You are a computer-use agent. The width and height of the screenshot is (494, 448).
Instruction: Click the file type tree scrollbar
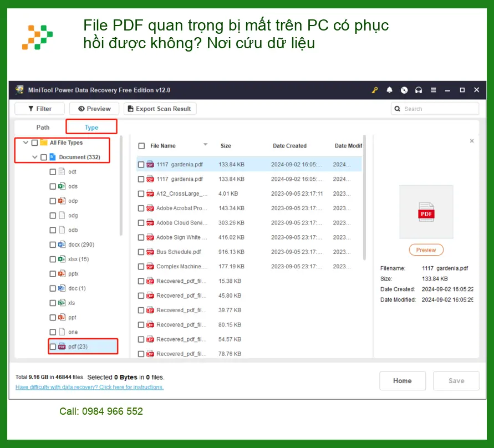click(121, 186)
